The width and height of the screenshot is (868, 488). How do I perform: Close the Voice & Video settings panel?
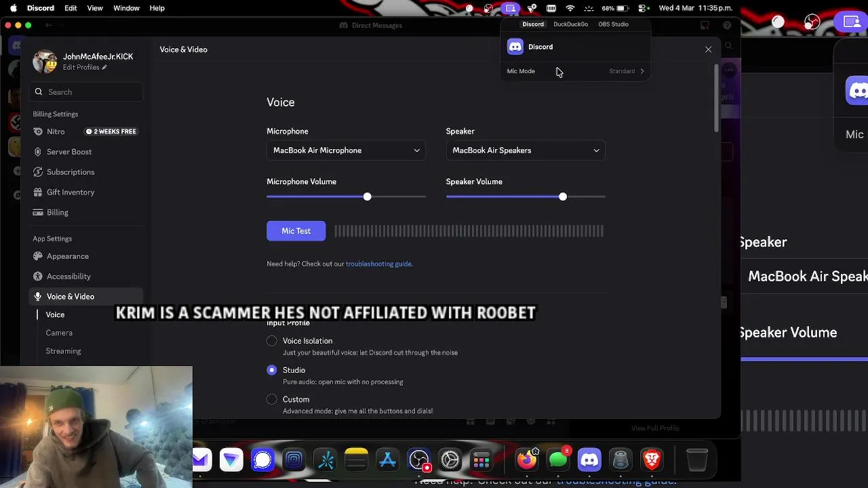pyautogui.click(x=708, y=49)
